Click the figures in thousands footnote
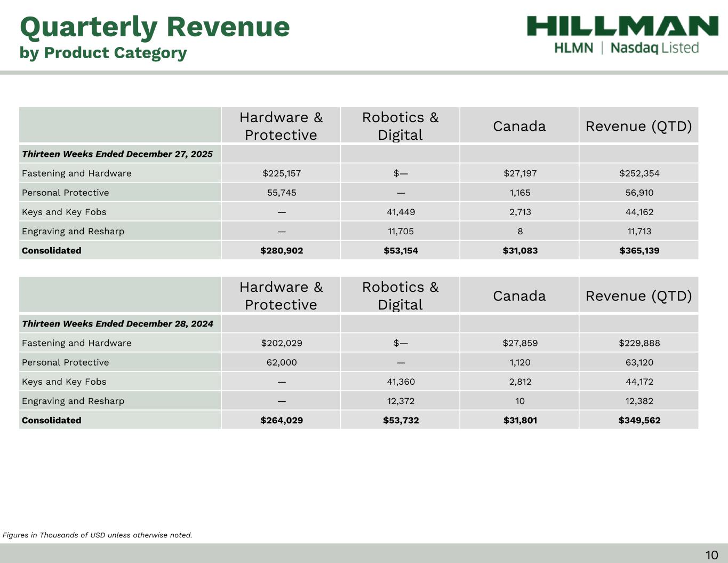 (x=97, y=535)
